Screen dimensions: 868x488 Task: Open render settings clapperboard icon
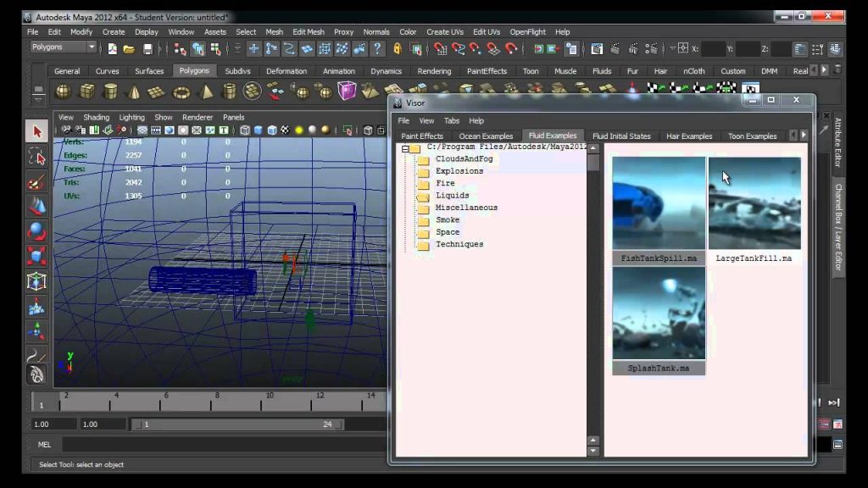point(652,48)
